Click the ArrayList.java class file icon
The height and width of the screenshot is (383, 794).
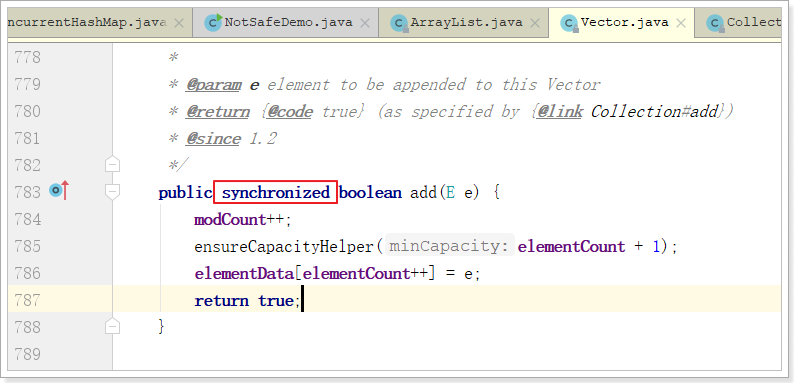[x=400, y=23]
